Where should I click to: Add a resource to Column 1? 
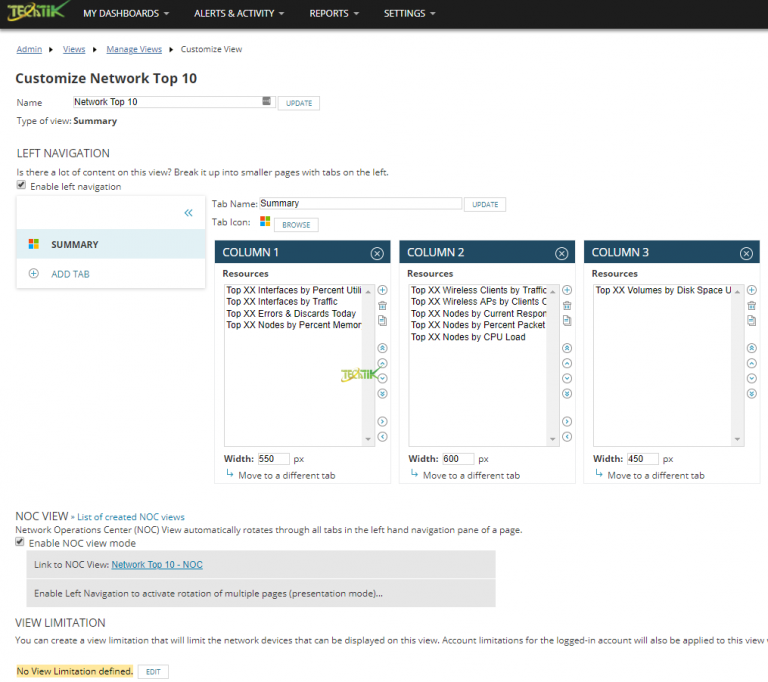pos(383,290)
